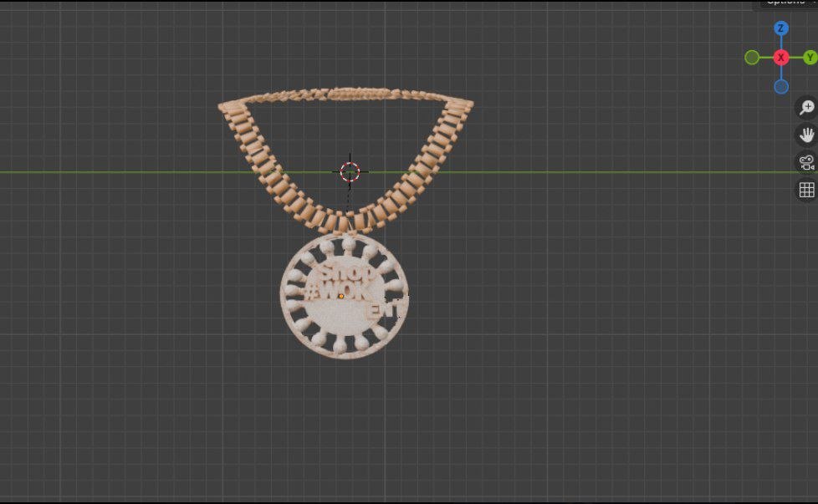The width and height of the screenshot is (818, 504).
Task: Click the red X axis gizmo handle
Action: click(x=781, y=58)
